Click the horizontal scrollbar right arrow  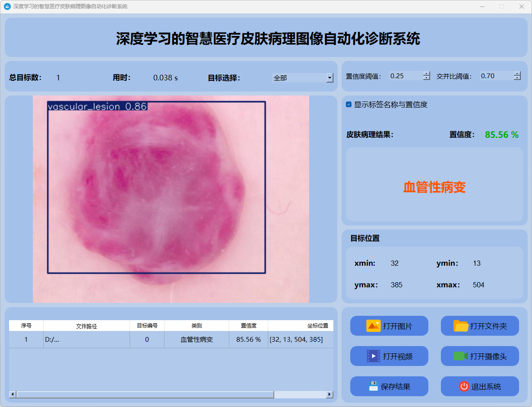click(329, 394)
